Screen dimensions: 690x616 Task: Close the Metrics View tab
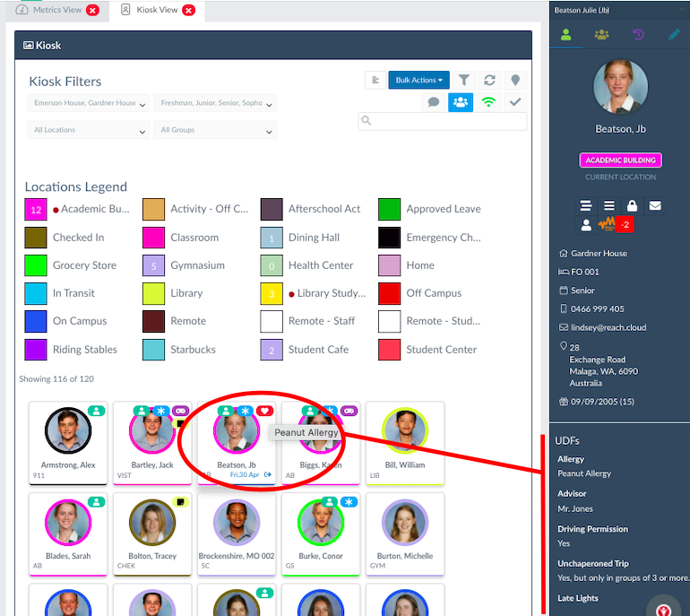click(x=92, y=10)
